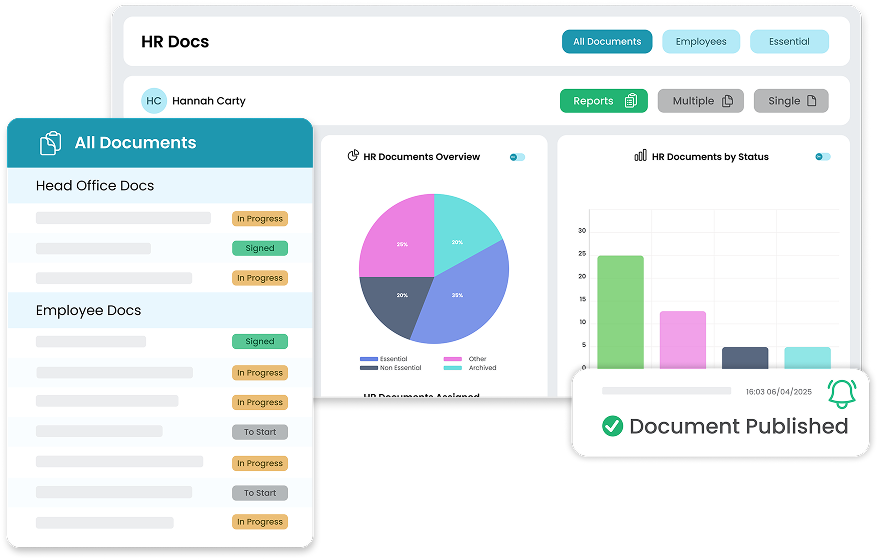
Task: Click the Non Essential legend swatch
Action: point(369,368)
